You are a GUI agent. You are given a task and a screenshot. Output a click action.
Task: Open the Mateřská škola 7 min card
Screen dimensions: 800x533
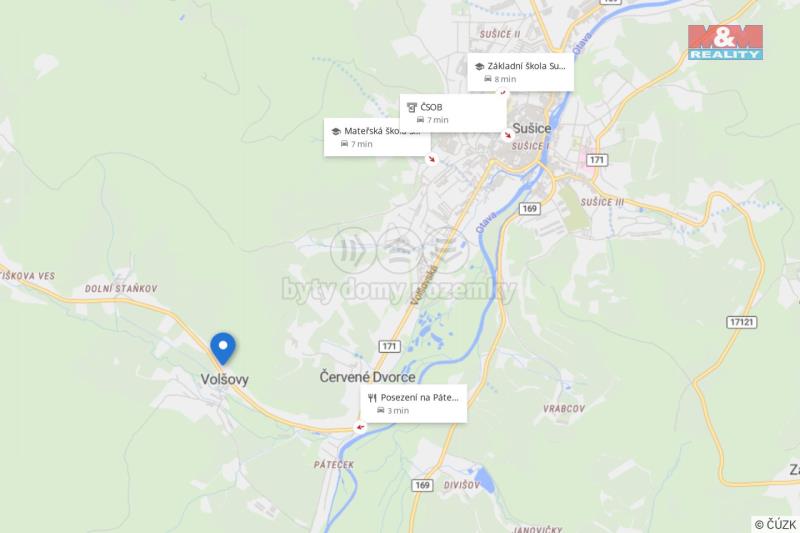pyautogui.click(x=377, y=137)
